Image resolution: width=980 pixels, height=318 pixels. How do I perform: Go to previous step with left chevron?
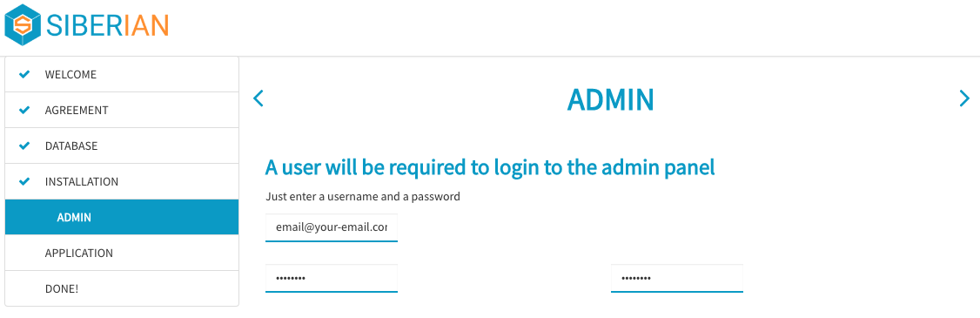pos(258,98)
